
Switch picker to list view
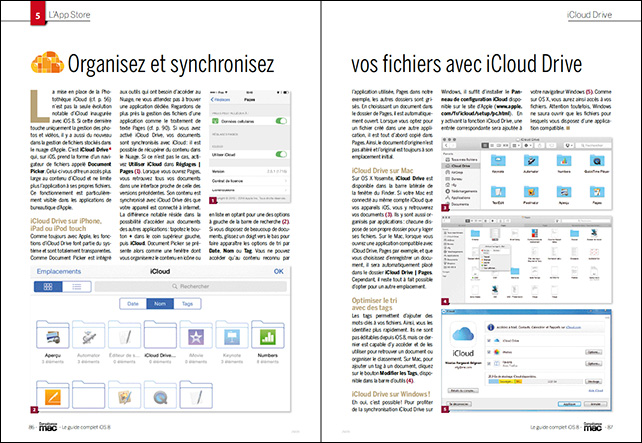pos(77,287)
